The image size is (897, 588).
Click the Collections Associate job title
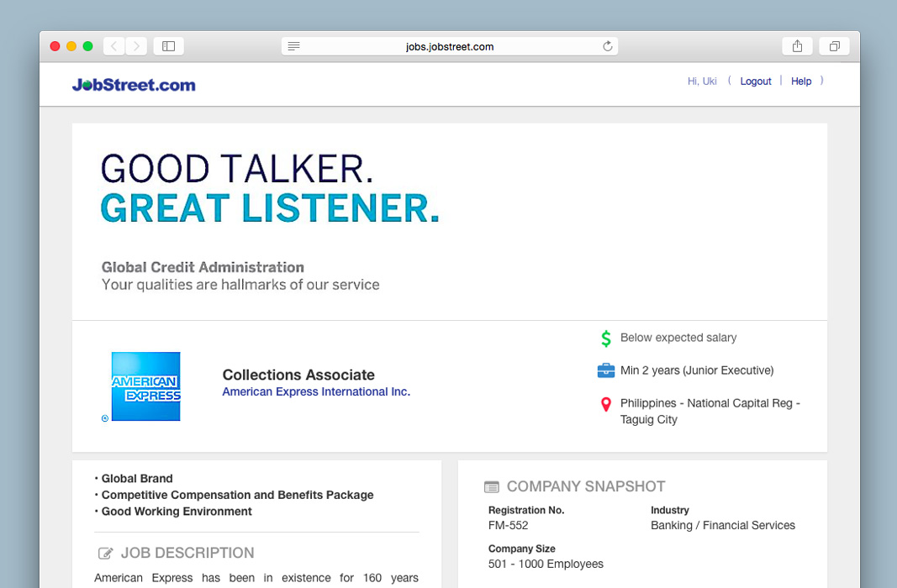point(298,375)
